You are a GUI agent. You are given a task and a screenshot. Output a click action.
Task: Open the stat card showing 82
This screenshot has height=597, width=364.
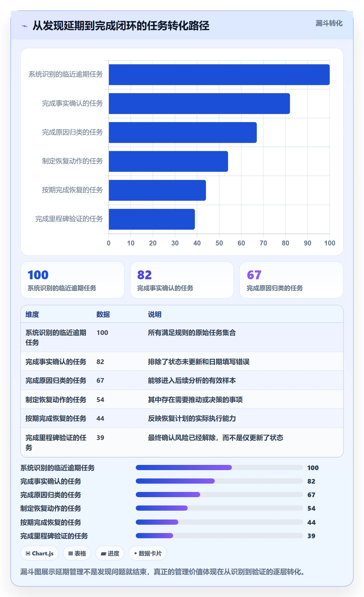click(x=182, y=280)
